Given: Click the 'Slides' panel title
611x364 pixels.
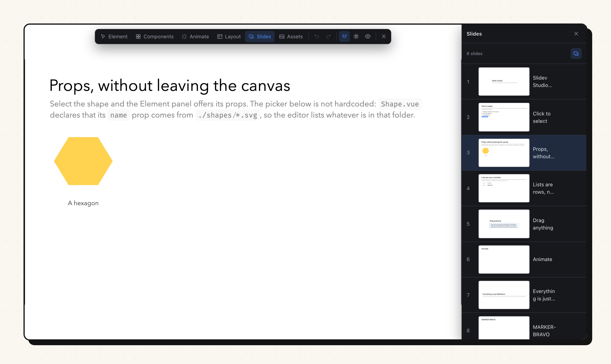Looking at the screenshot, I should 474,34.
